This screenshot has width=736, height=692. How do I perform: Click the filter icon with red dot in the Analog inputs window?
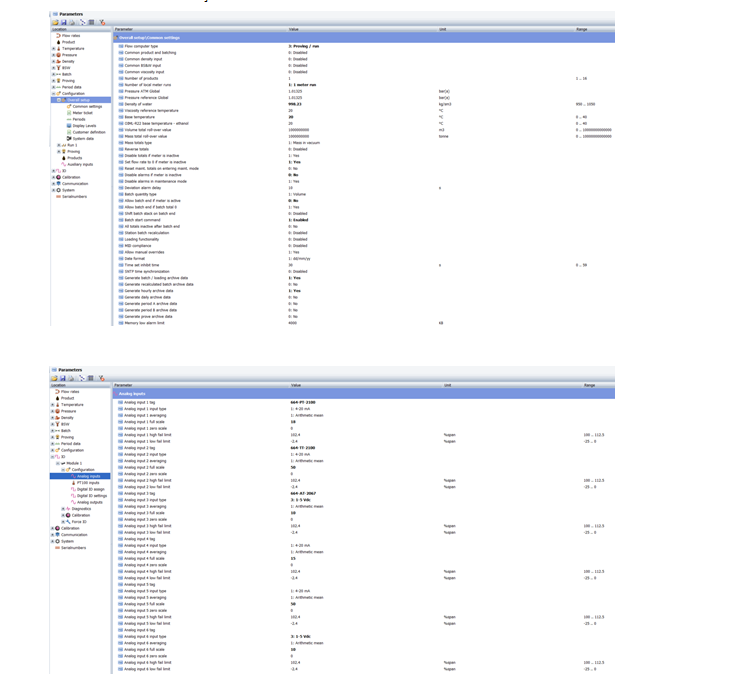[101, 378]
